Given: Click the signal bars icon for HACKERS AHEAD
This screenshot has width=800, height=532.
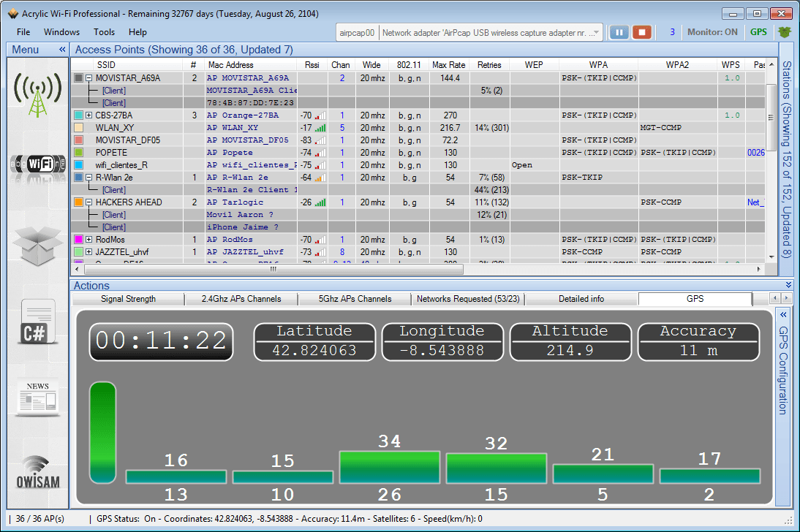Looking at the screenshot, I should [320, 202].
